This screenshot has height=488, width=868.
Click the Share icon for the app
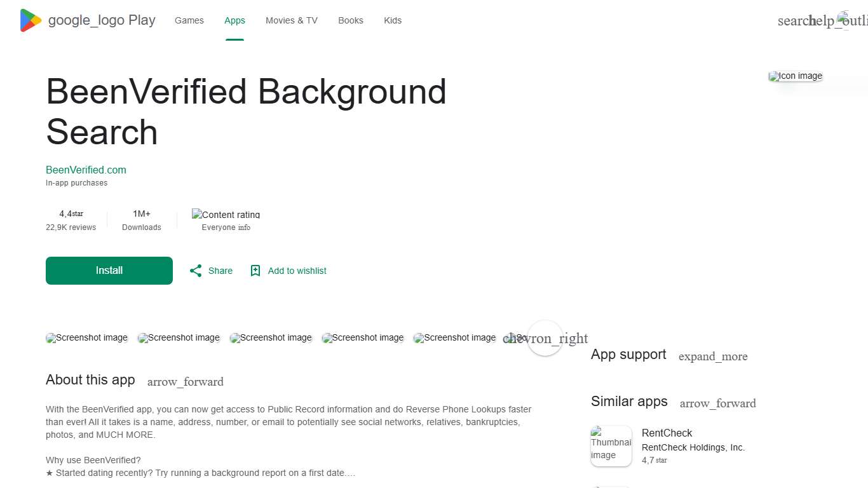coord(196,270)
